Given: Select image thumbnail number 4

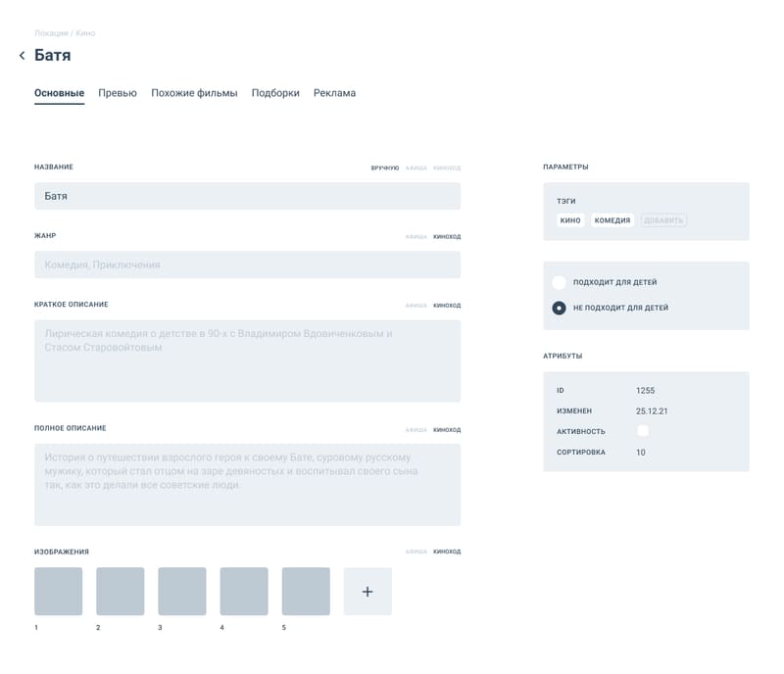Looking at the screenshot, I should coord(244,592).
